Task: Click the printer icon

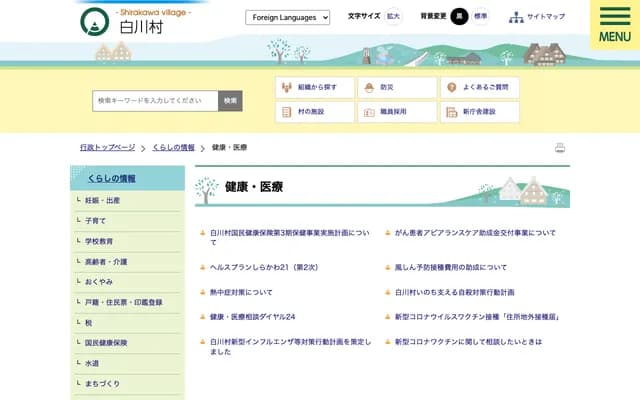Action: pos(560,148)
